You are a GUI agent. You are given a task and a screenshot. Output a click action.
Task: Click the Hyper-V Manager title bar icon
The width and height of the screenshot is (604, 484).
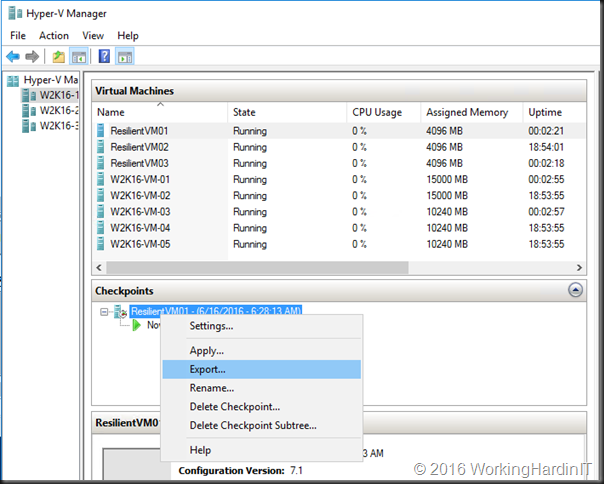(15, 13)
